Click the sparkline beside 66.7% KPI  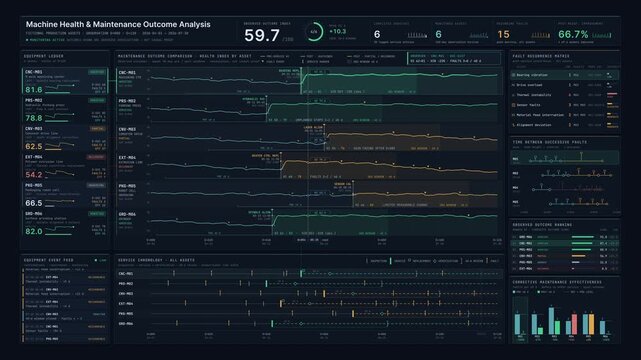point(601,36)
